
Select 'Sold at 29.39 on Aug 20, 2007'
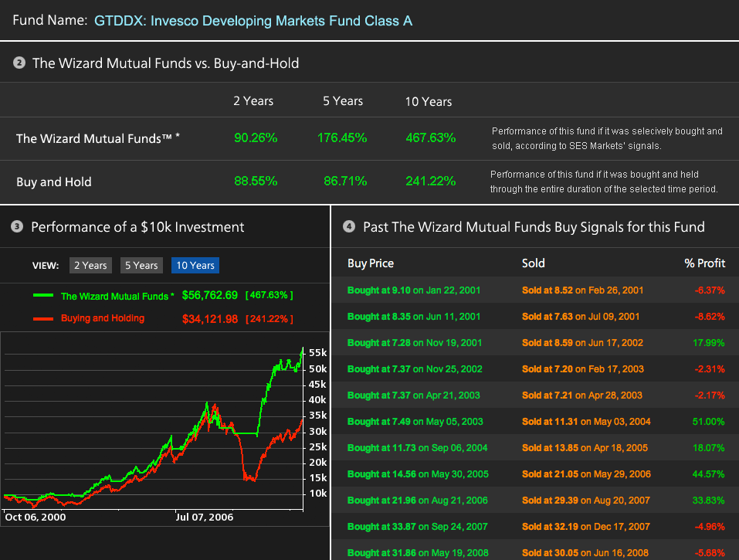[x=586, y=500]
